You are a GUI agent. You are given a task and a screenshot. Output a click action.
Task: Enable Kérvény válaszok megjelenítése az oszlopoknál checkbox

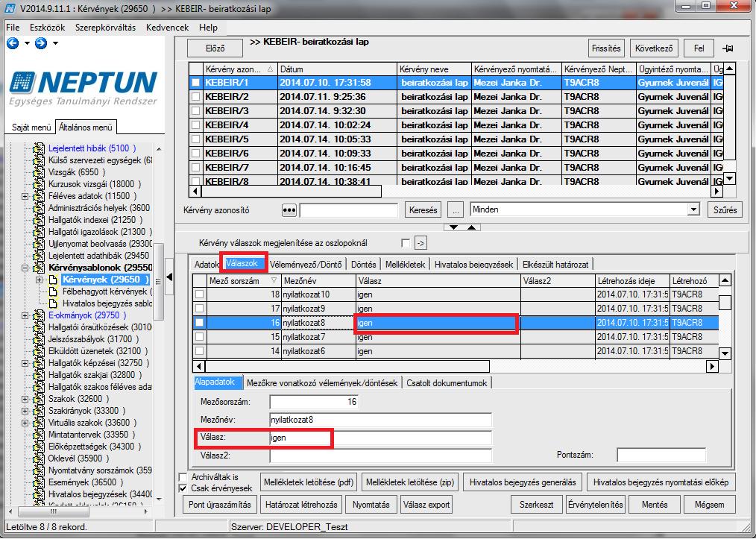point(406,244)
